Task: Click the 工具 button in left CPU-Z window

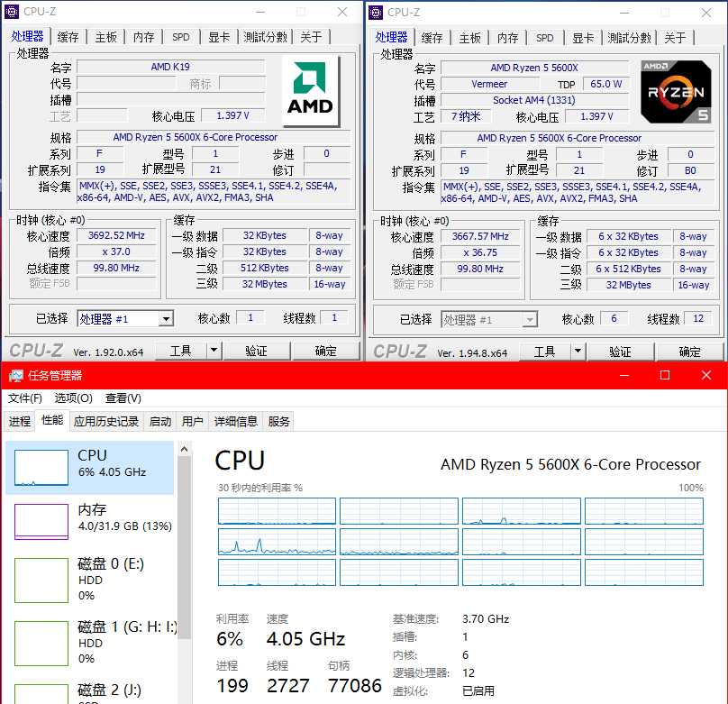Action: (x=181, y=351)
